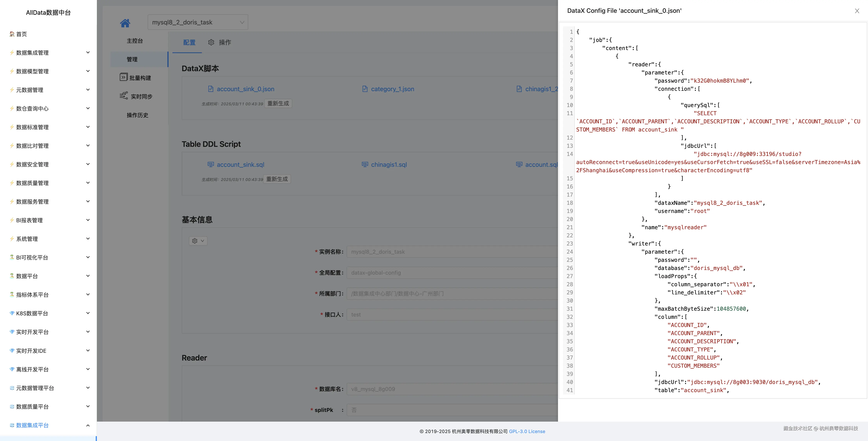Open settings gear dropdown in 基本信息

click(x=198, y=241)
